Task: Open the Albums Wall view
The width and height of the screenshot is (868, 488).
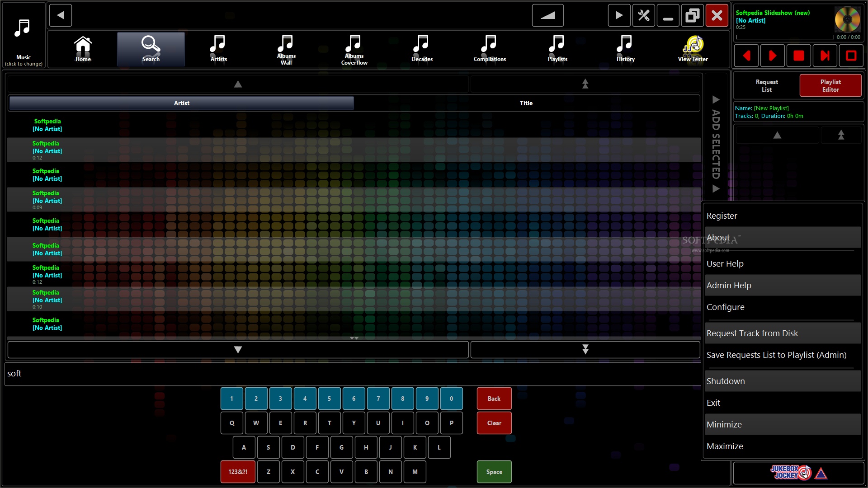Action: tap(286, 49)
